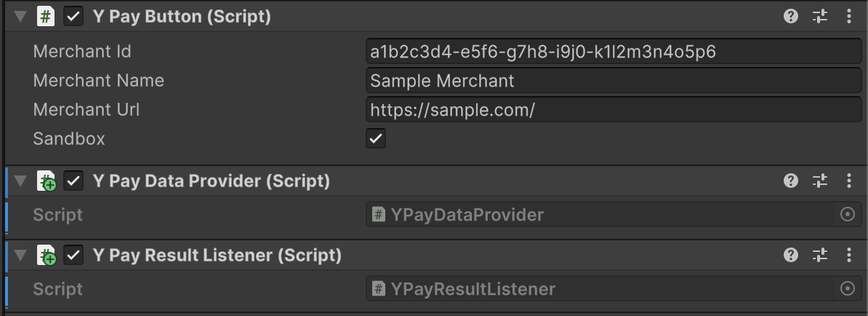Screen dimensions: 868x316
Task: Open help for Y Pay Data Provider
Action: pyautogui.click(x=791, y=181)
